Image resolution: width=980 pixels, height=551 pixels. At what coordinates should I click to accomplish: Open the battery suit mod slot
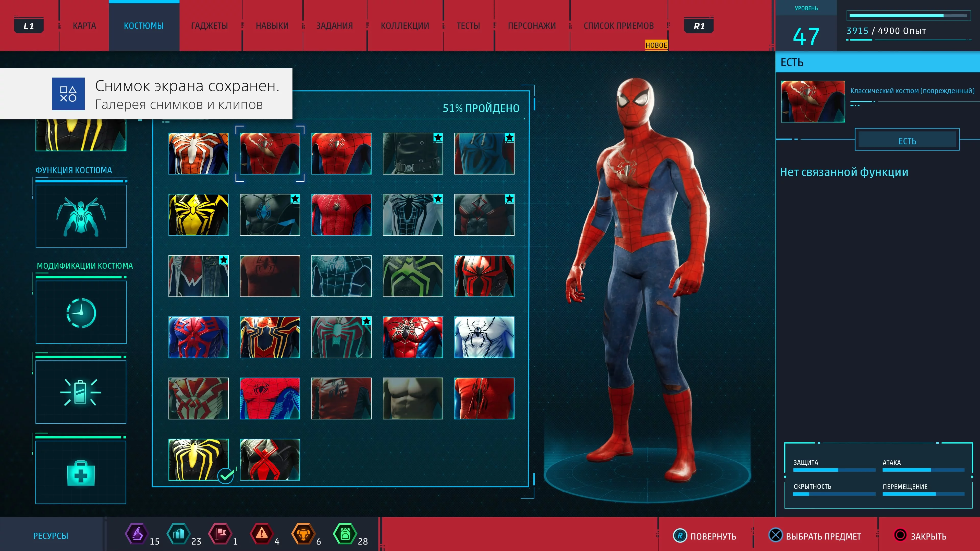(x=81, y=392)
